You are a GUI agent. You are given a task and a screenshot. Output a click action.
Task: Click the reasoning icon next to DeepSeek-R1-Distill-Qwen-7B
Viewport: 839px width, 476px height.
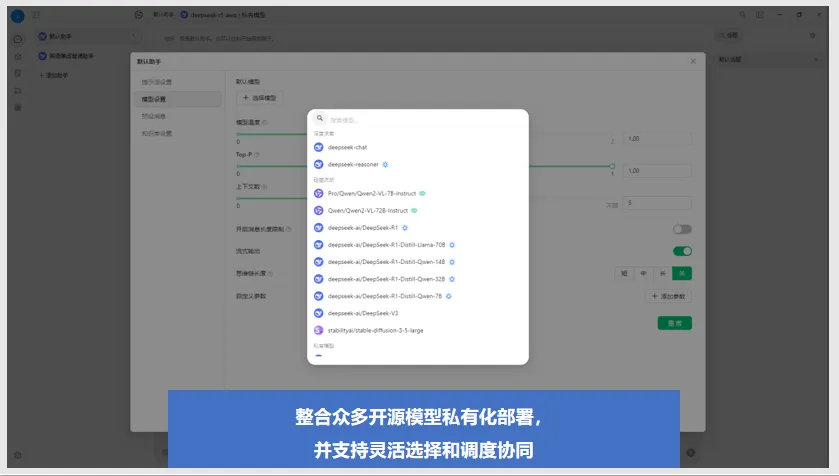point(448,296)
